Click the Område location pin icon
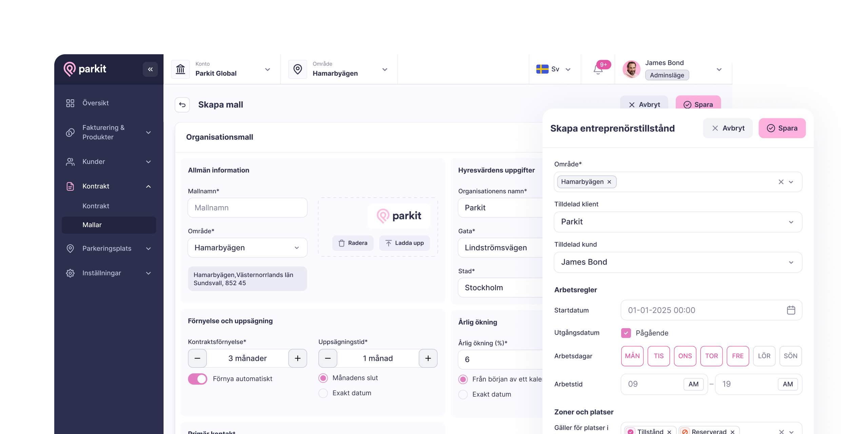868x434 pixels. tap(298, 69)
